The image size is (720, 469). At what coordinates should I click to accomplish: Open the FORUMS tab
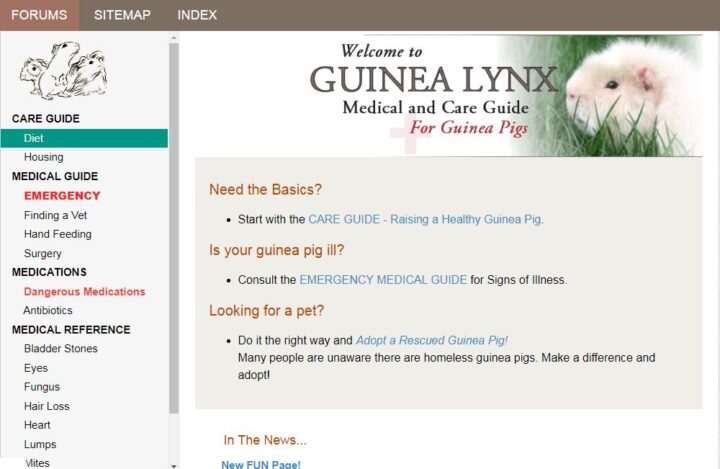coord(39,15)
